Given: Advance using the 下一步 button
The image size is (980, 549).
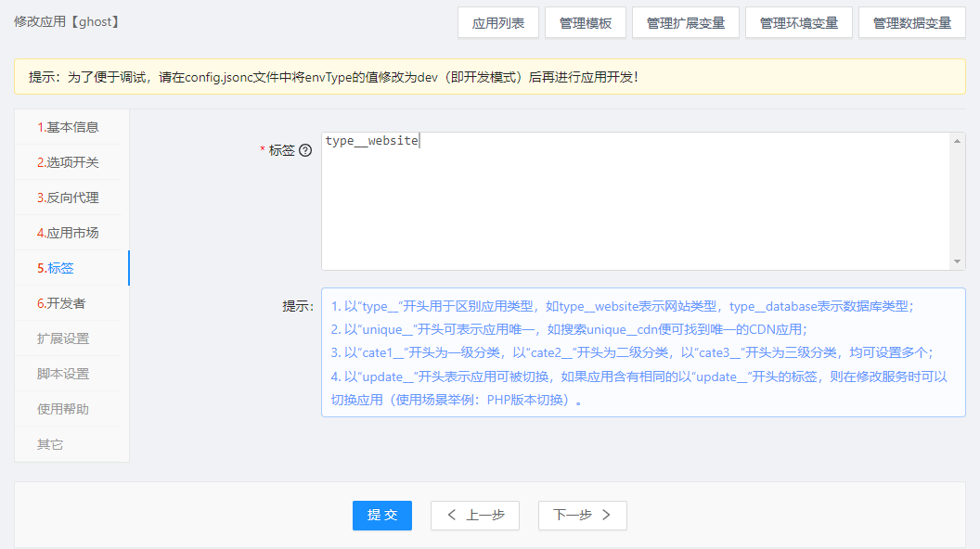Looking at the screenshot, I should point(582,516).
